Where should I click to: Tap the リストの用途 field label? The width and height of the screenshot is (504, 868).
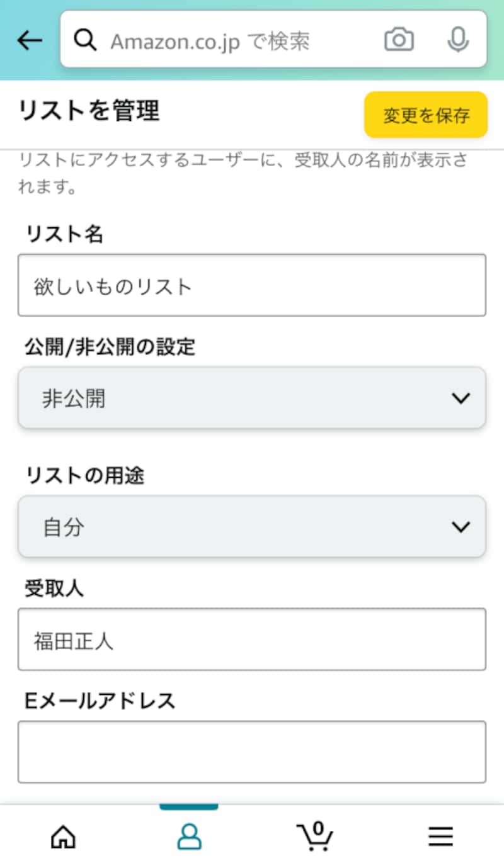point(84,475)
